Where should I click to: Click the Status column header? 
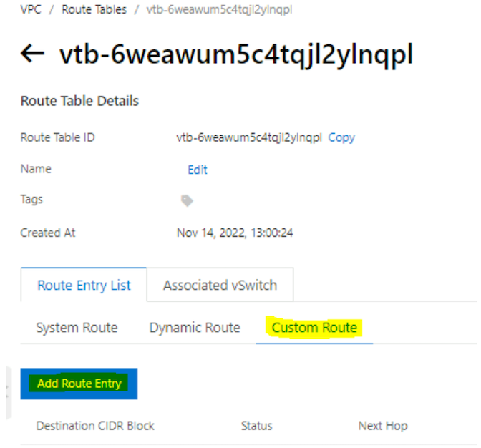256,426
